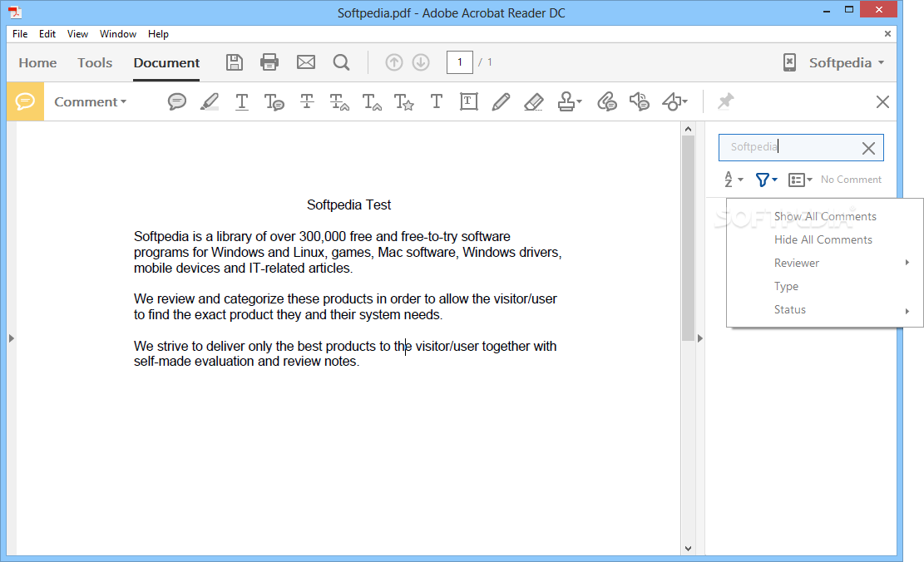Click the vertical scrollbar thumb
This screenshot has height=562, width=924.
coord(688,238)
